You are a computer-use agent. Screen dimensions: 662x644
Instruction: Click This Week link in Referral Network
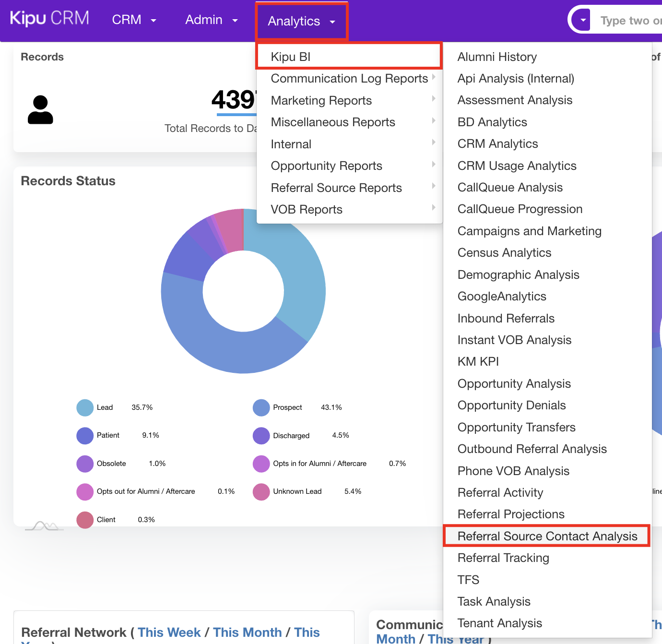click(169, 632)
